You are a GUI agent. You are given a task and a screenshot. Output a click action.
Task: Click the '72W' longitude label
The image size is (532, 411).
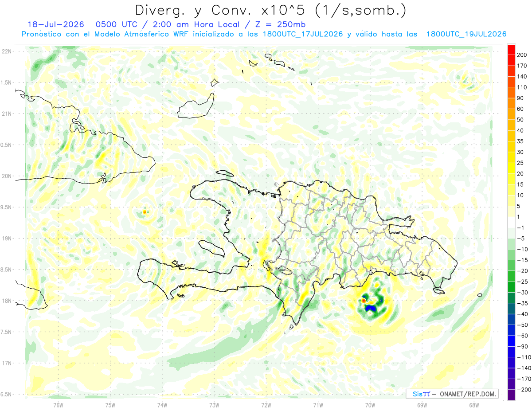[x=266, y=405]
